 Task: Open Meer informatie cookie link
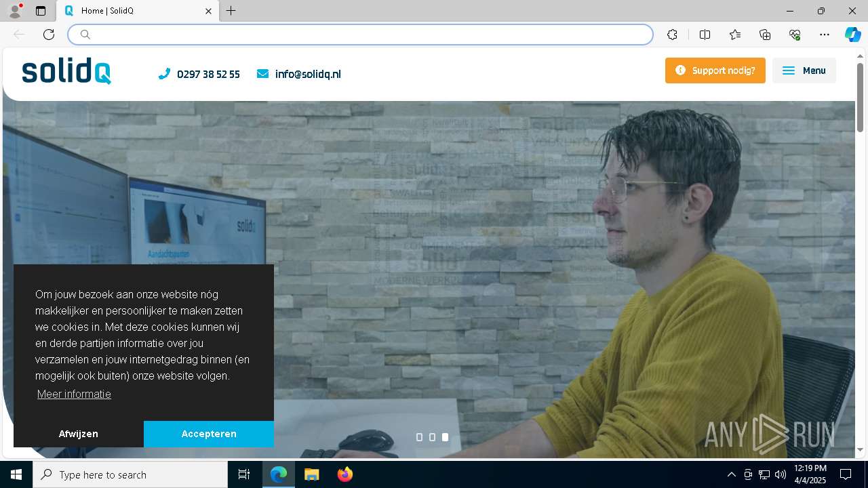[x=74, y=394]
